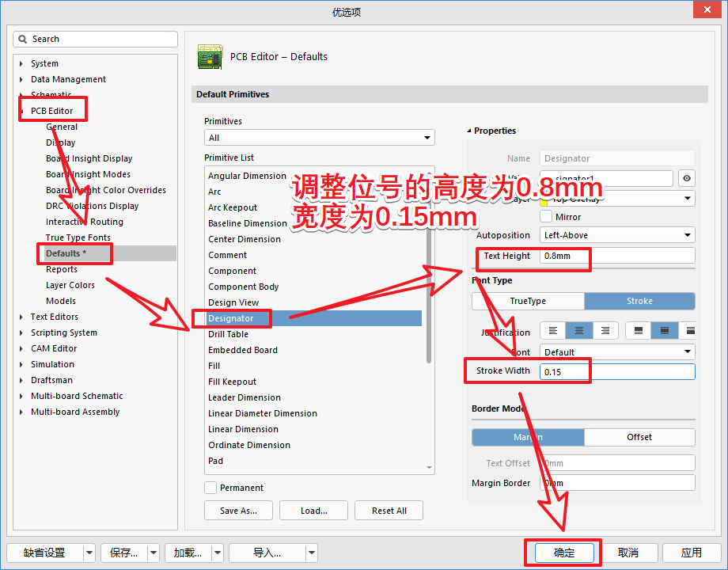Click Save As... button
The height and width of the screenshot is (570, 728).
click(x=239, y=511)
